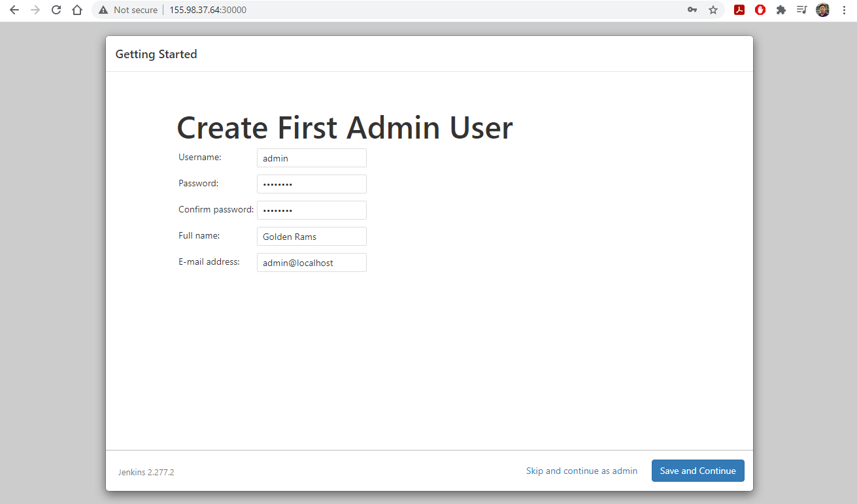Click the address bar URL 155.98.37.64:30000
Viewport: 857px width, 504px height.
coord(208,10)
